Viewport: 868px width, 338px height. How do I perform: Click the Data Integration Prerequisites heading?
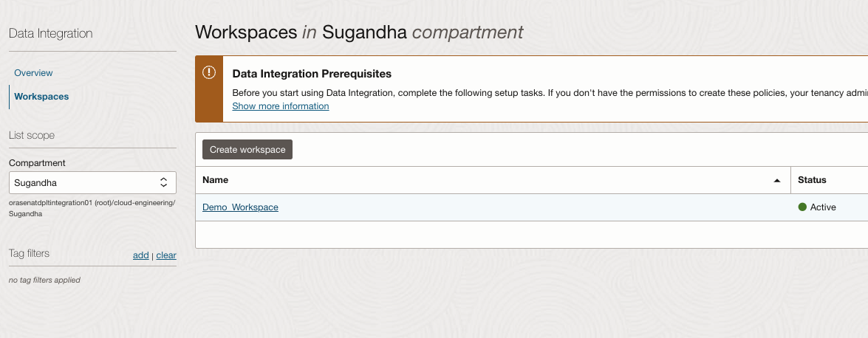coord(312,74)
